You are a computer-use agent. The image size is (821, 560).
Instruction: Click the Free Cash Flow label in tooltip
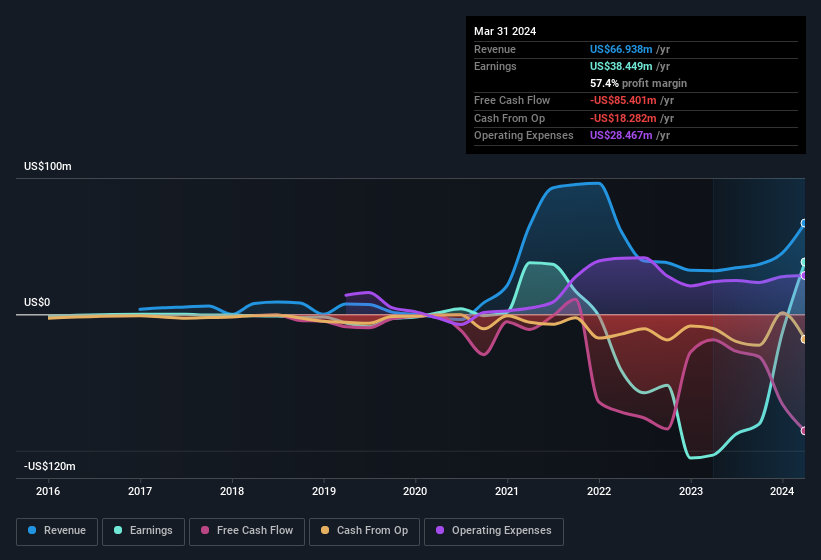point(512,100)
